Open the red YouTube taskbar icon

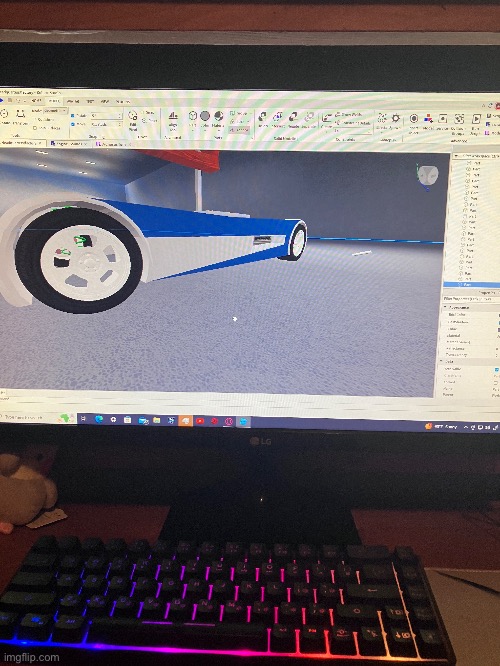[200, 421]
